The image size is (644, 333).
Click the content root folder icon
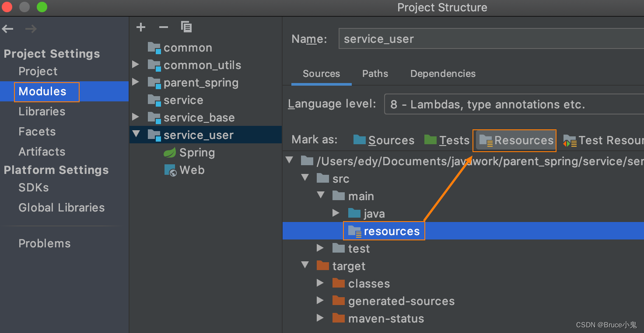(307, 161)
